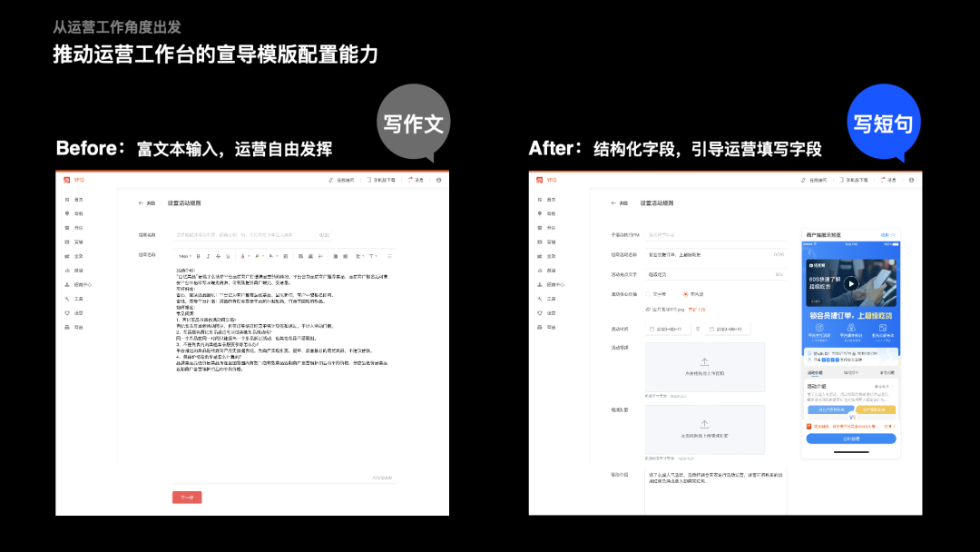Play video in phone preview

coord(851,284)
